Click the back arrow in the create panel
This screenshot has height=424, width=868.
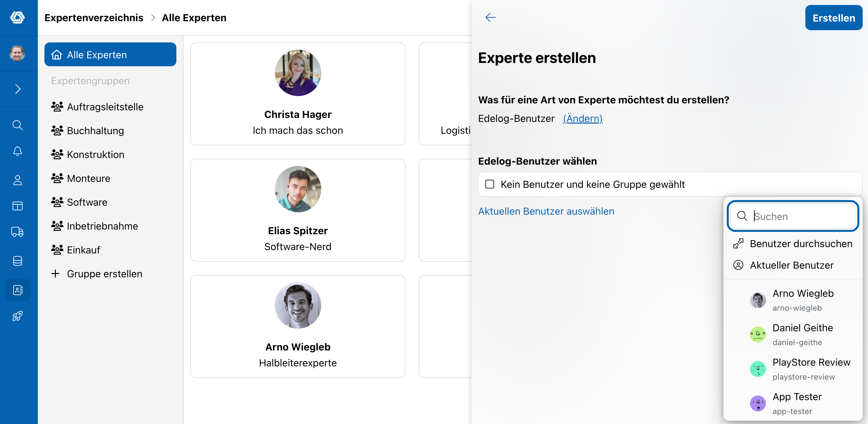click(490, 17)
